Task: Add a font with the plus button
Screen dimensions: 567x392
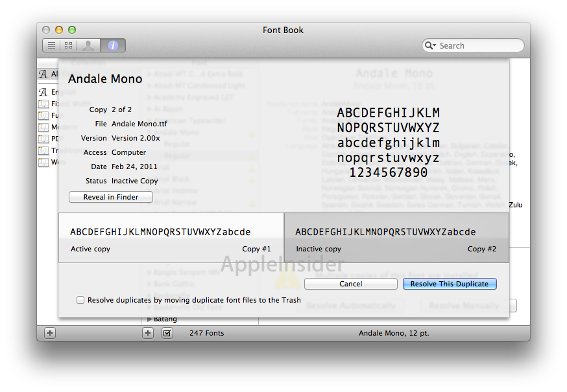Action: (x=148, y=333)
